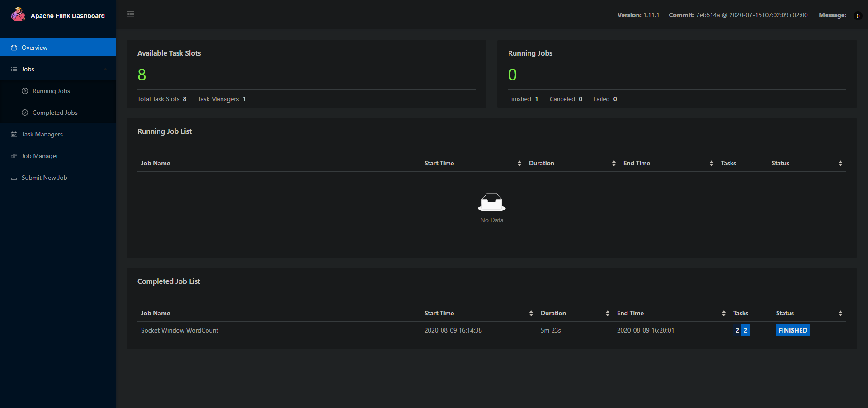Click the Jobs list icon in sidebar
The width and height of the screenshot is (868, 408).
(x=14, y=69)
